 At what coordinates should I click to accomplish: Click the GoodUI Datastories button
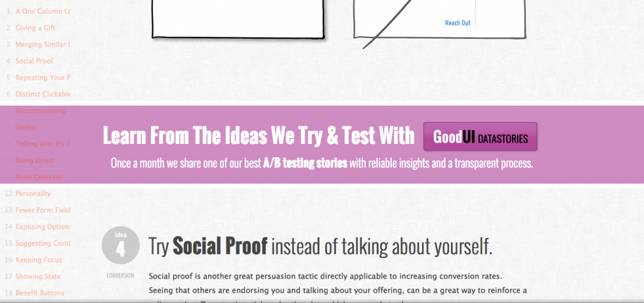point(480,136)
